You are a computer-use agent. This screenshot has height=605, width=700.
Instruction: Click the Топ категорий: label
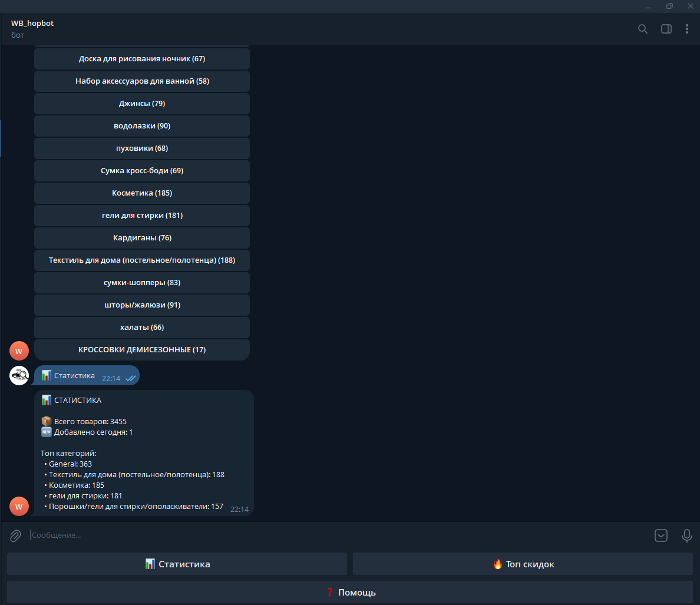click(68, 453)
